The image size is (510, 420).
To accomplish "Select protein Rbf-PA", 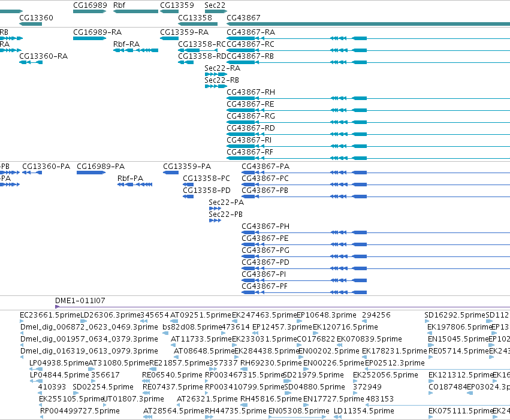I will [x=130, y=179].
